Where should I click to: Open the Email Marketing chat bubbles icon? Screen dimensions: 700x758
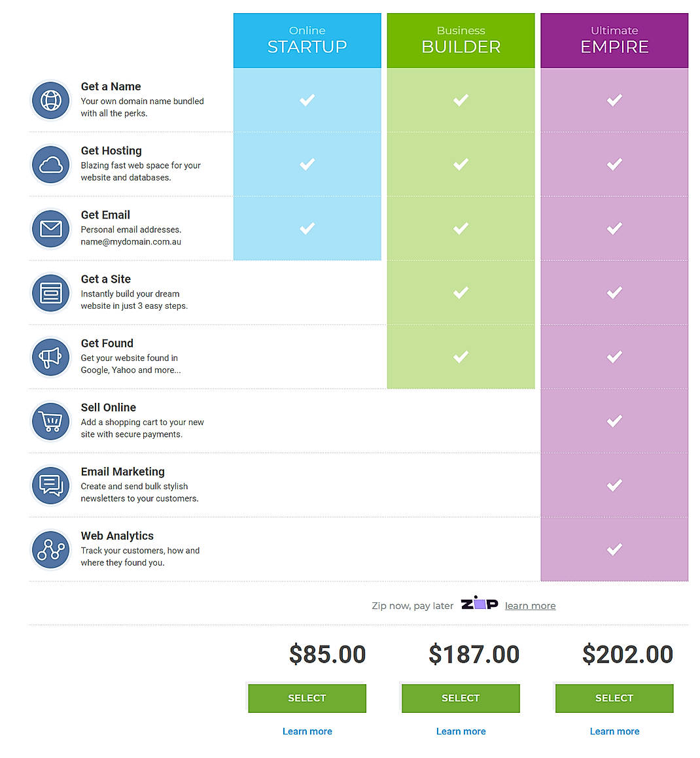pos(50,485)
